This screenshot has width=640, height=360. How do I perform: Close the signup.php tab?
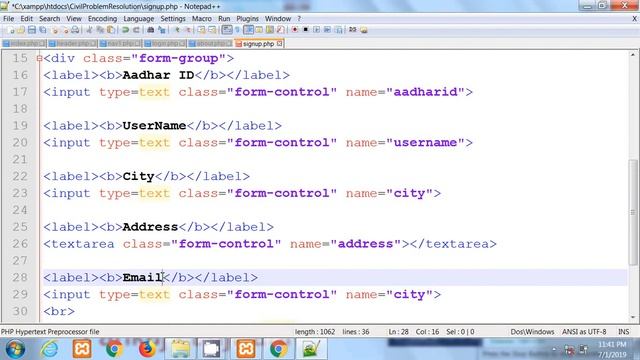(280, 44)
